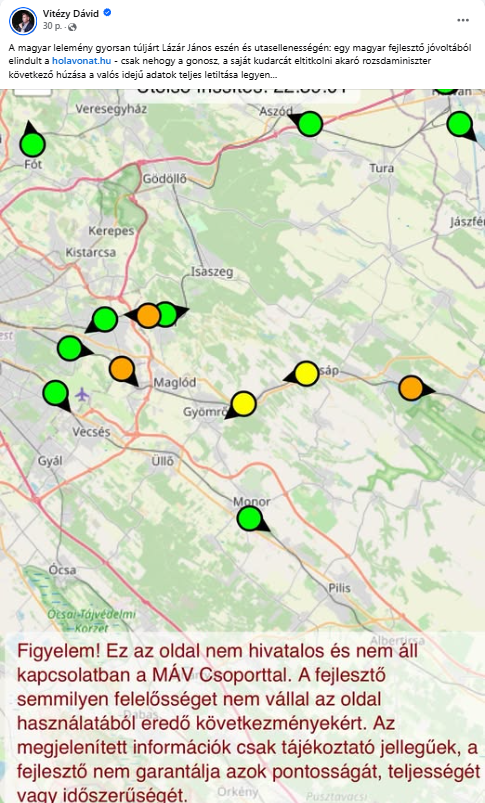This screenshot has width=485, height=803.
Task: Select the green train marker at Aszód
Action: point(310,124)
